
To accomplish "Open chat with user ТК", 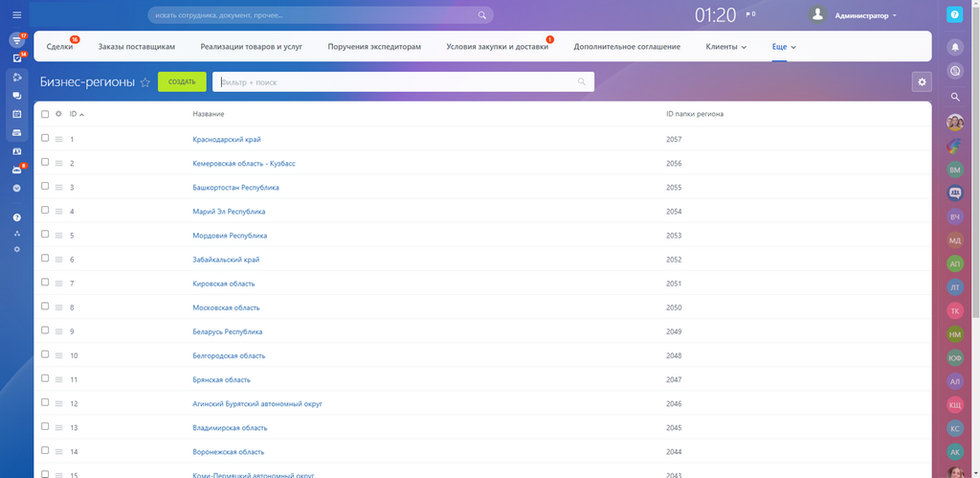I will [x=955, y=311].
